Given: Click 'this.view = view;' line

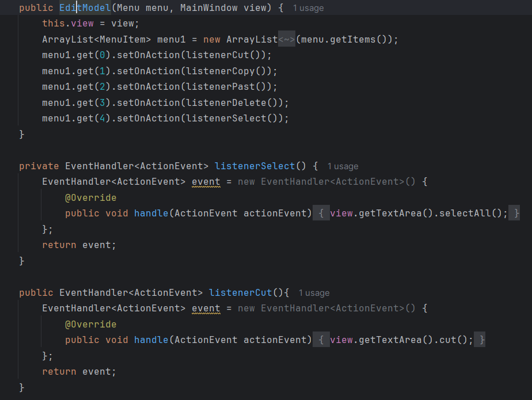Looking at the screenshot, I should [x=90, y=24].
